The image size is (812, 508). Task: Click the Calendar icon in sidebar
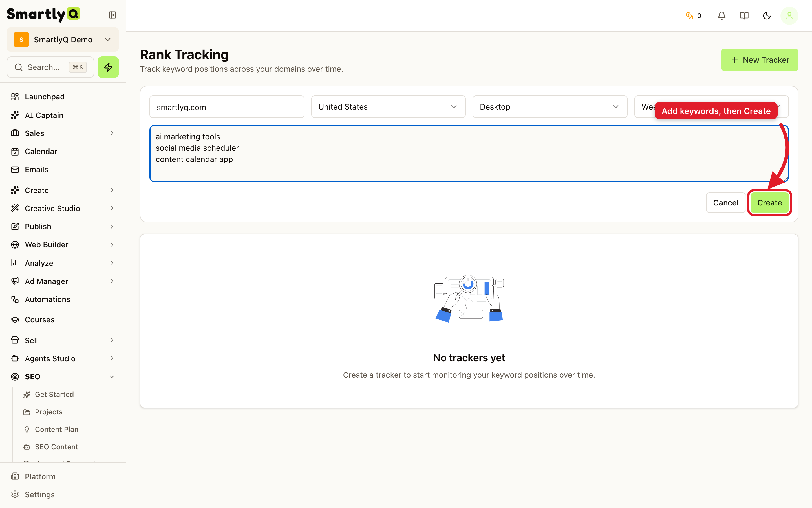tap(15, 152)
